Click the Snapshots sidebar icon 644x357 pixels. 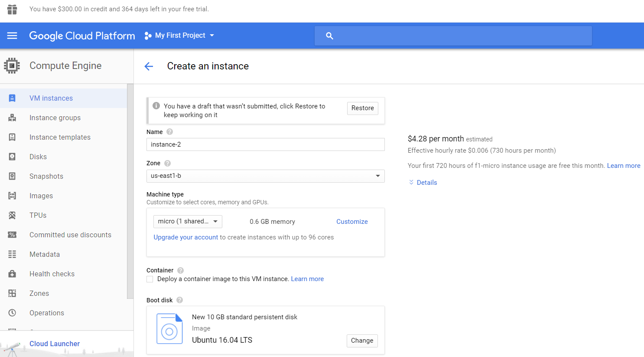12,176
